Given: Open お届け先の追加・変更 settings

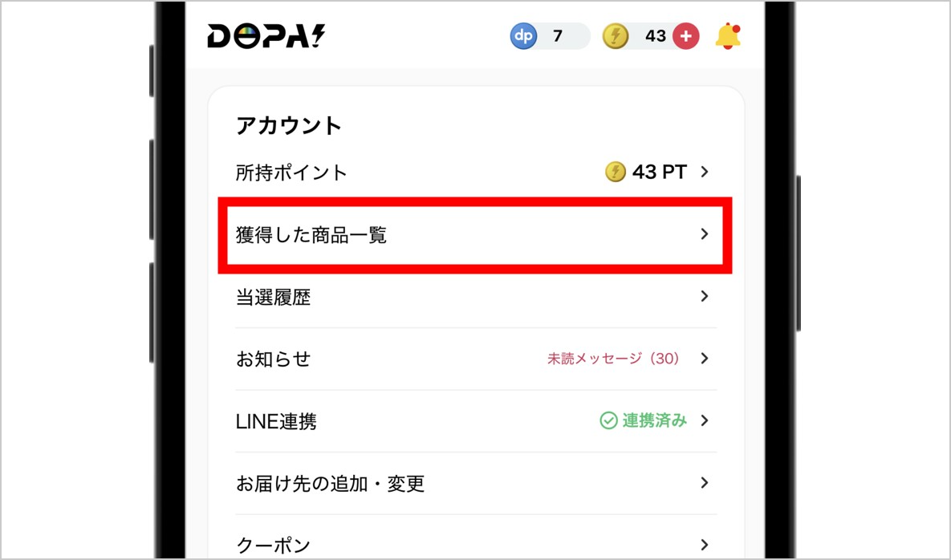Looking at the screenshot, I should (331, 483).
